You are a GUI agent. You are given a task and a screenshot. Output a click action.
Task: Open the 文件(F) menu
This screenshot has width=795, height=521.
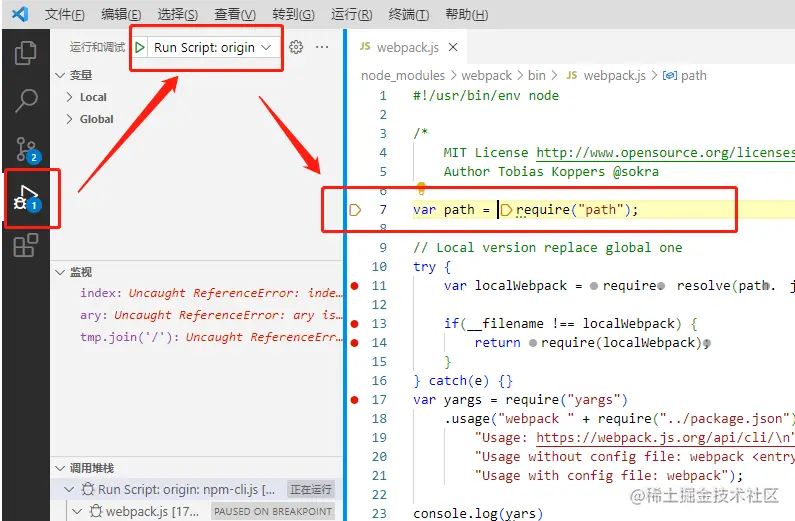coord(64,14)
